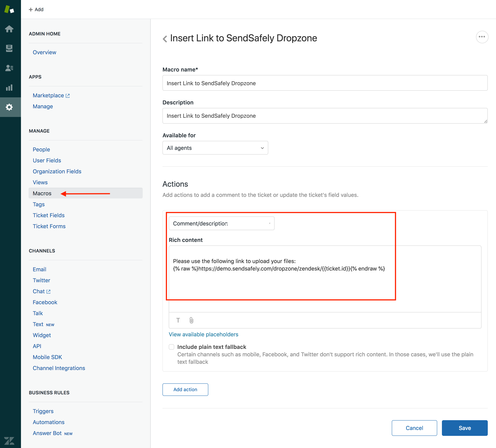Open the Customers list icon

pyautogui.click(x=9, y=68)
